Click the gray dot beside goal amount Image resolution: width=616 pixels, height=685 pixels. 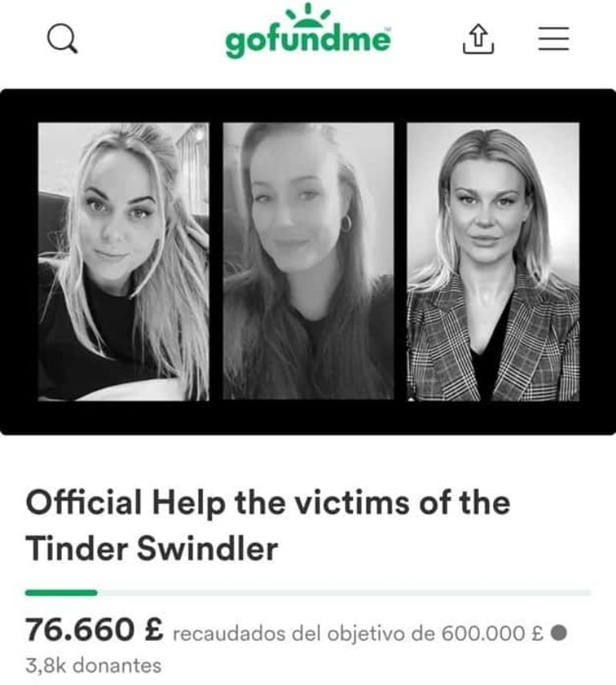coord(559,632)
